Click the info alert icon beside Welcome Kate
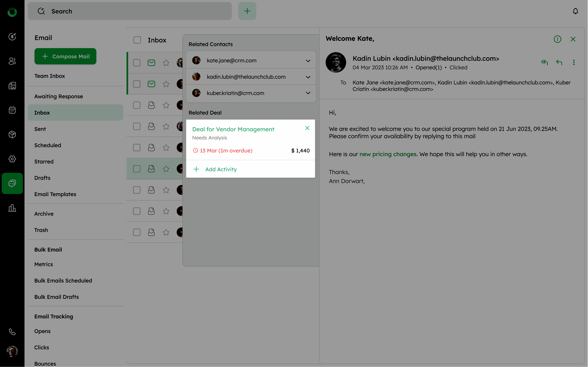The image size is (588, 367). coord(557,39)
